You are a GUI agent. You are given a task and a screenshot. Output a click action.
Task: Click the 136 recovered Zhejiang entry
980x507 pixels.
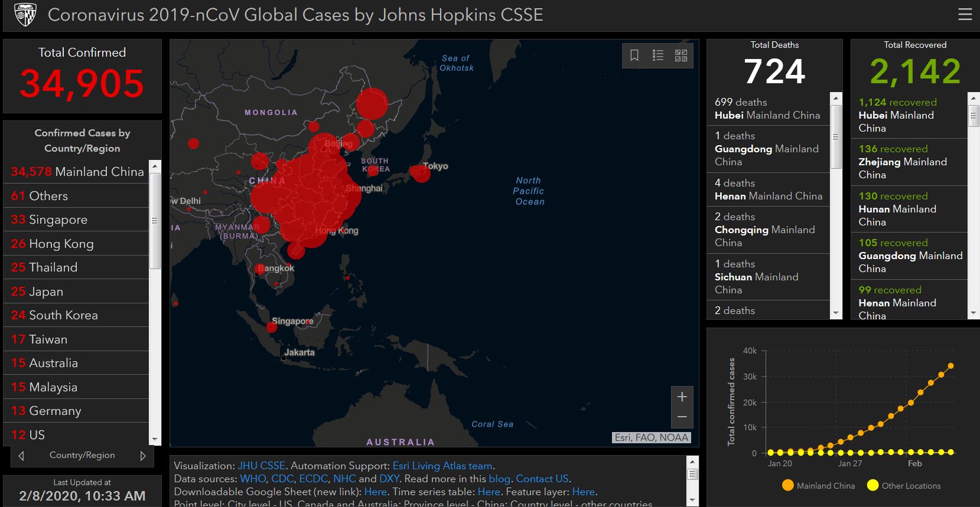tap(909, 162)
